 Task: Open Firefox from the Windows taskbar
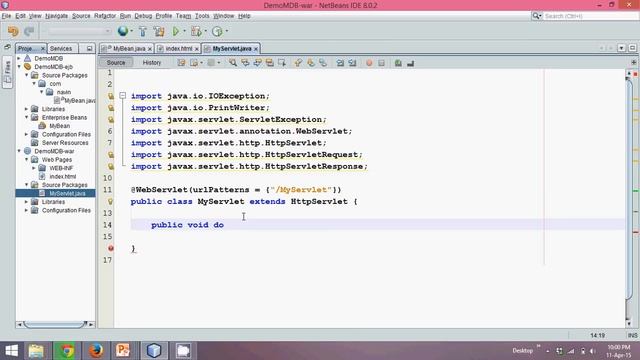(96, 351)
